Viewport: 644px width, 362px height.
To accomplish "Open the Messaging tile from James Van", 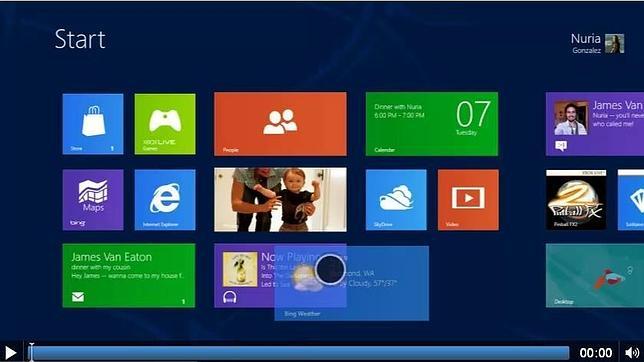I will (595, 124).
